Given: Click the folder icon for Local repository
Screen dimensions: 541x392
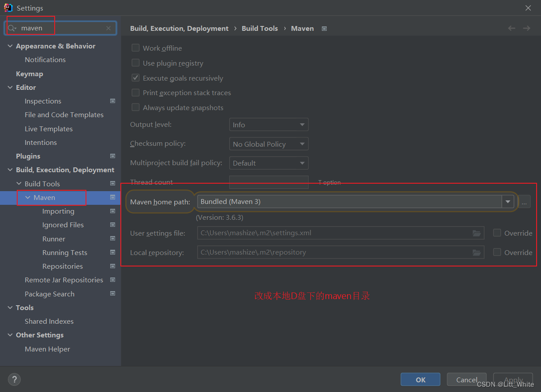Looking at the screenshot, I should point(476,252).
